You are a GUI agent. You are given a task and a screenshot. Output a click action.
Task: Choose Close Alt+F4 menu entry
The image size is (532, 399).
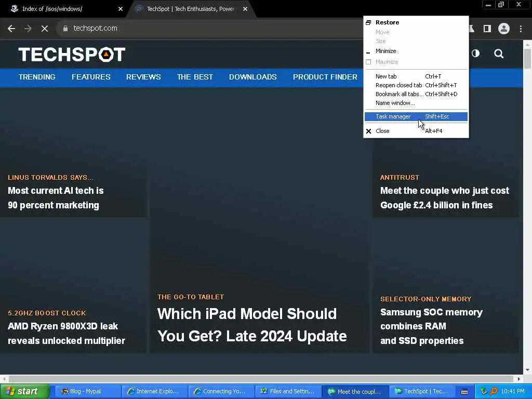(x=416, y=131)
